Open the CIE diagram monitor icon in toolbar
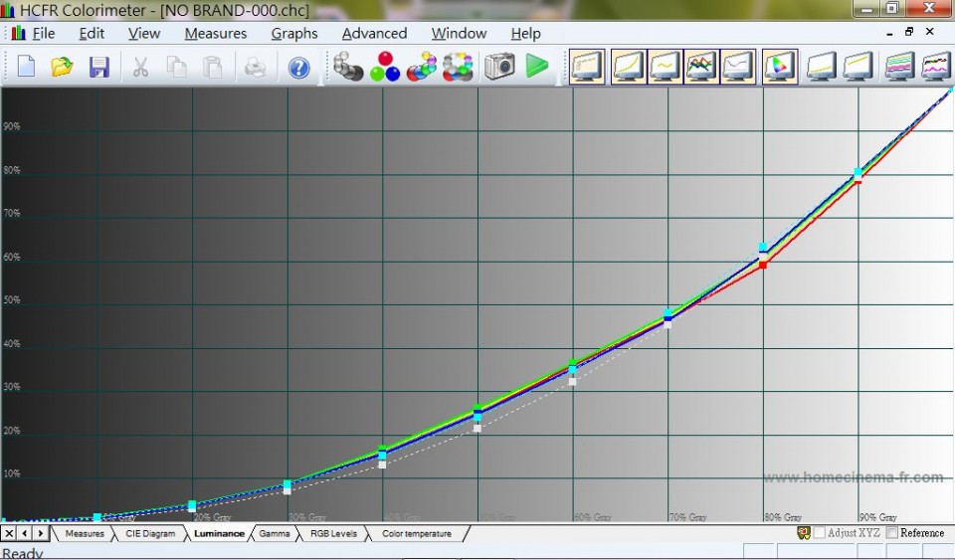The width and height of the screenshot is (955, 560). point(780,67)
